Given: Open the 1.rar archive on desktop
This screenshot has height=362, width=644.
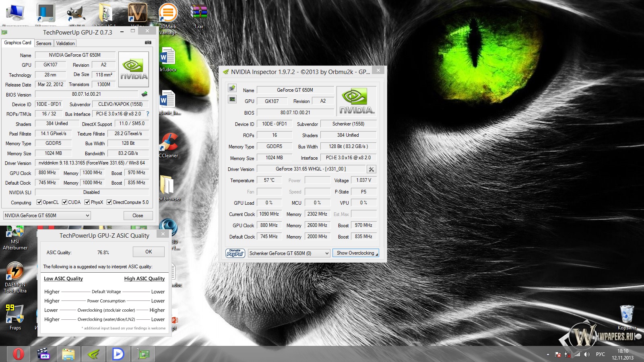Looking at the screenshot, I should pos(199,16).
